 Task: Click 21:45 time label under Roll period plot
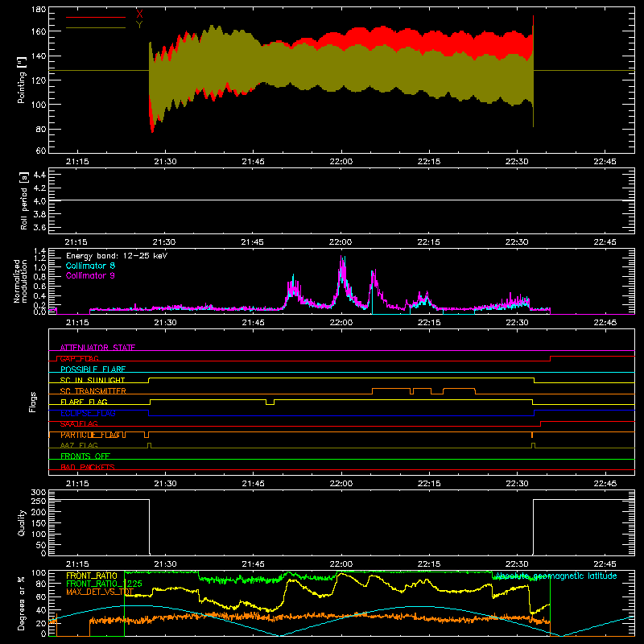coord(252,242)
